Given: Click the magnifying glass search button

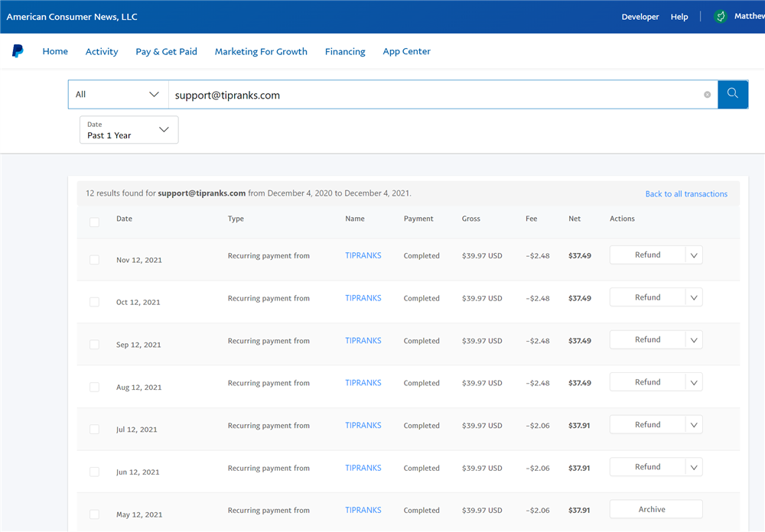Looking at the screenshot, I should (732, 94).
